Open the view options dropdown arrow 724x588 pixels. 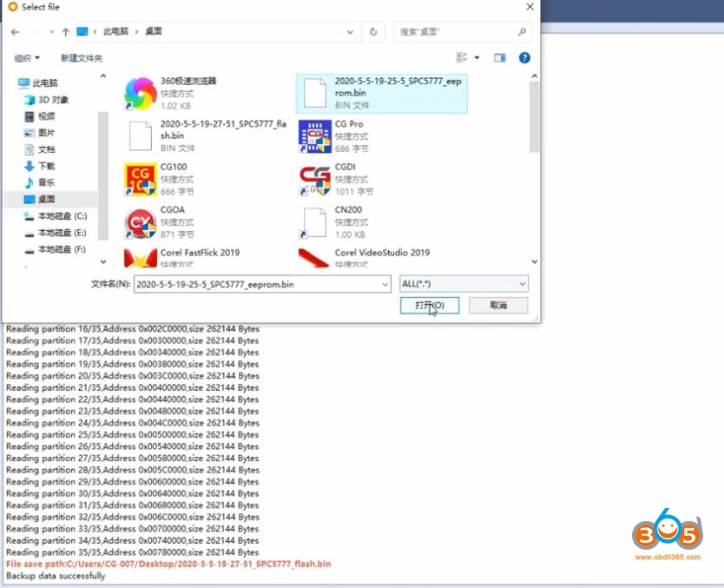(x=477, y=57)
